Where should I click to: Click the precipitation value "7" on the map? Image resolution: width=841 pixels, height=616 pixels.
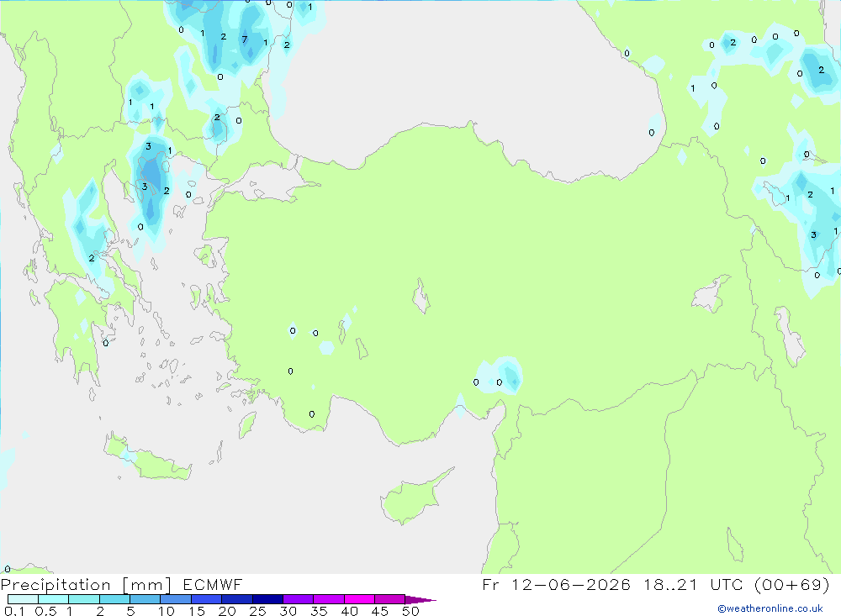[x=245, y=39]
